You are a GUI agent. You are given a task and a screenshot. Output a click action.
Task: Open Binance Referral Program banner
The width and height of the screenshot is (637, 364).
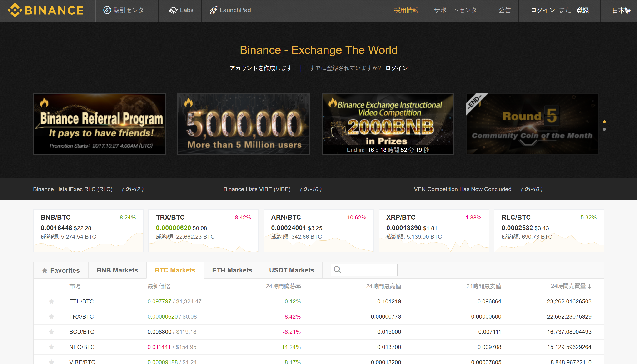click(99, 124)
